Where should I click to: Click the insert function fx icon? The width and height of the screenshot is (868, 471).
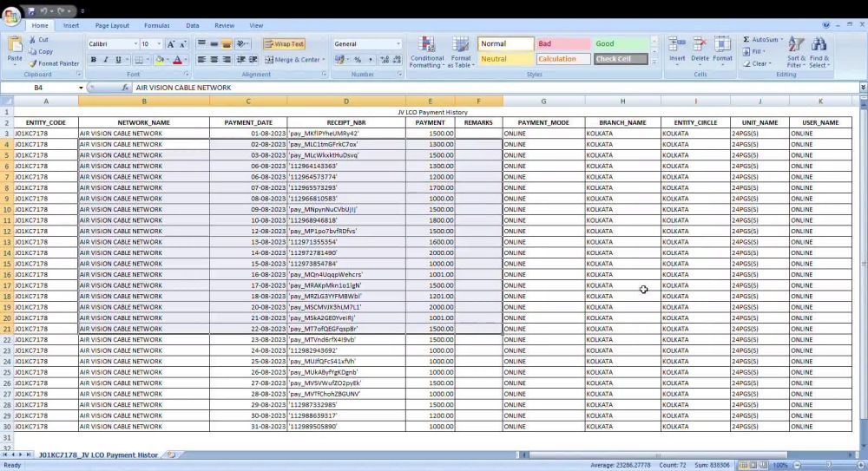pos(125,88)
